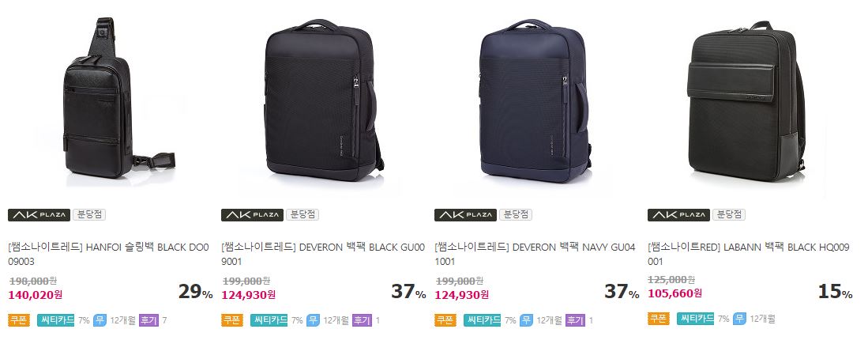Open the DEVERON 백팩 BLACK GU009001 title

point(323,255)
